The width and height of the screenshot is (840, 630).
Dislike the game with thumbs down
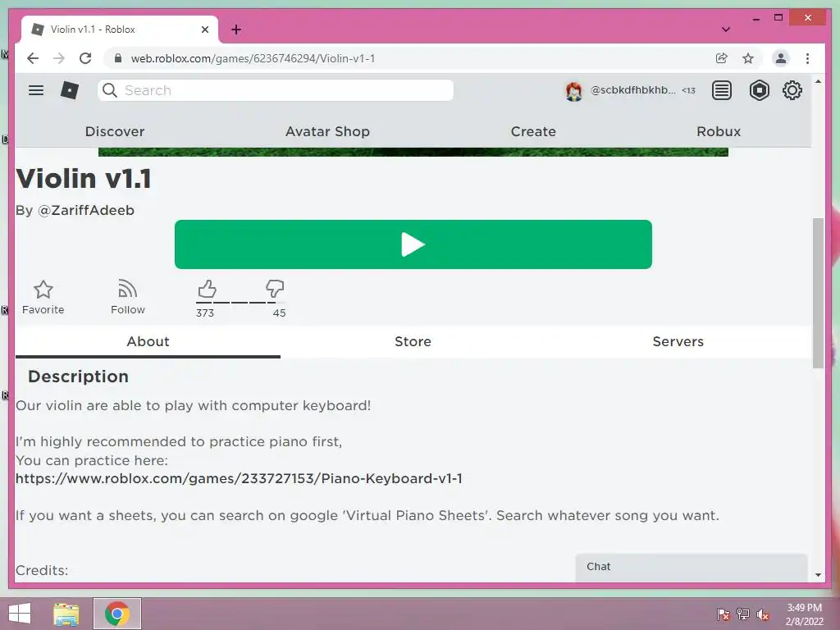(x=274, y=289)
